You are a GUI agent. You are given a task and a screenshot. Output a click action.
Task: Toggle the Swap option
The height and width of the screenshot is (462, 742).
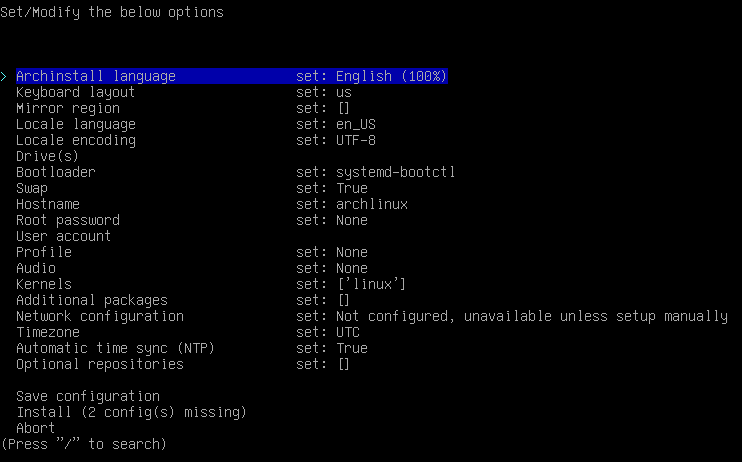[x=32, y=188]
